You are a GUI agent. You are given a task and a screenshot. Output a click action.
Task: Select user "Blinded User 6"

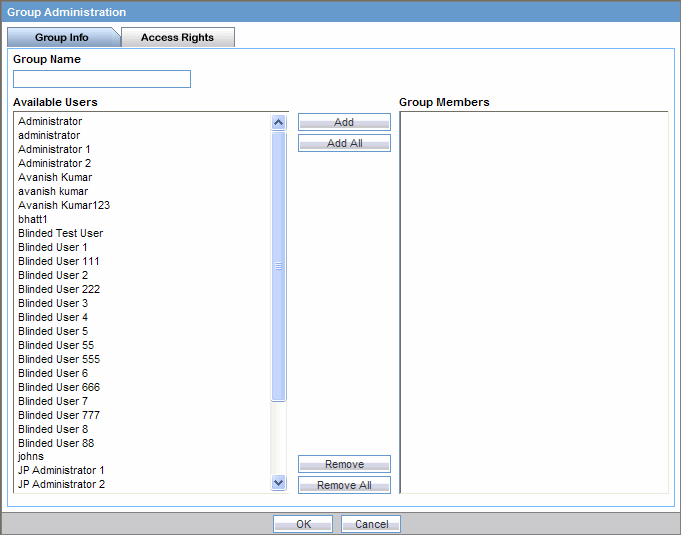(53, 373)
